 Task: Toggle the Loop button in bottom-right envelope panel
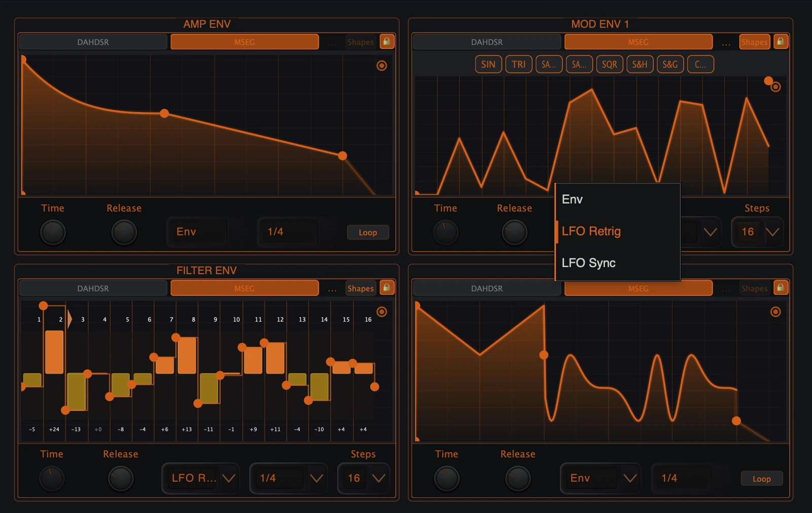tap(762, 478)
